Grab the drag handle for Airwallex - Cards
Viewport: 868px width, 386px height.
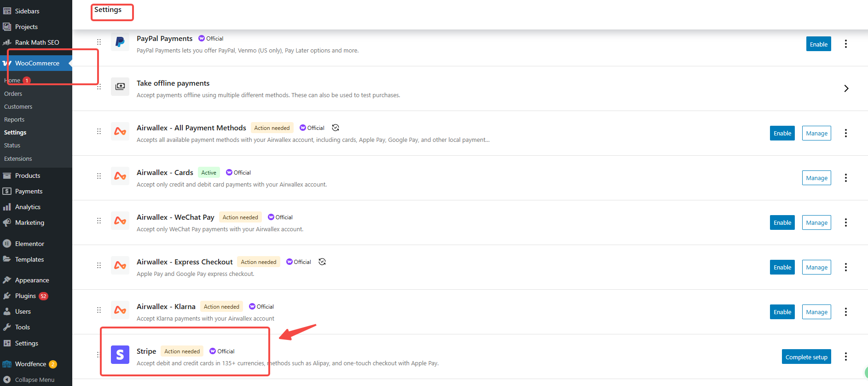pos(99,176)
